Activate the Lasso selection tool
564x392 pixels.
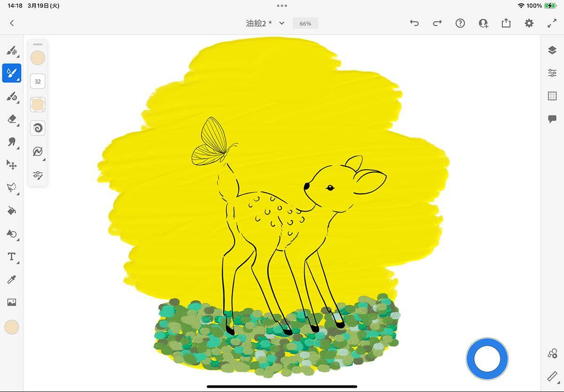pos(12,188)
